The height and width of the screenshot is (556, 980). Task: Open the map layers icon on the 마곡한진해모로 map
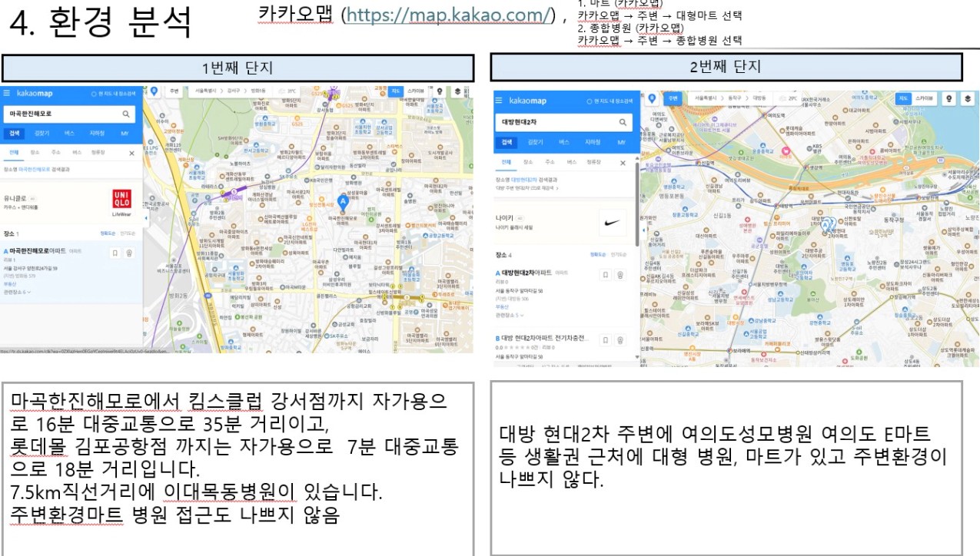[x=457, y=91]
